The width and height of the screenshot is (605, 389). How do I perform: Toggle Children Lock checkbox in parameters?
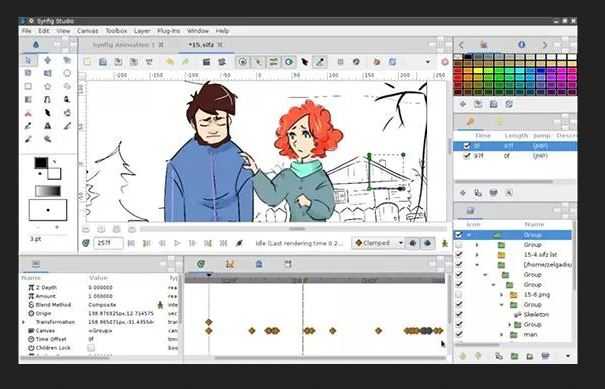[91, 348]
